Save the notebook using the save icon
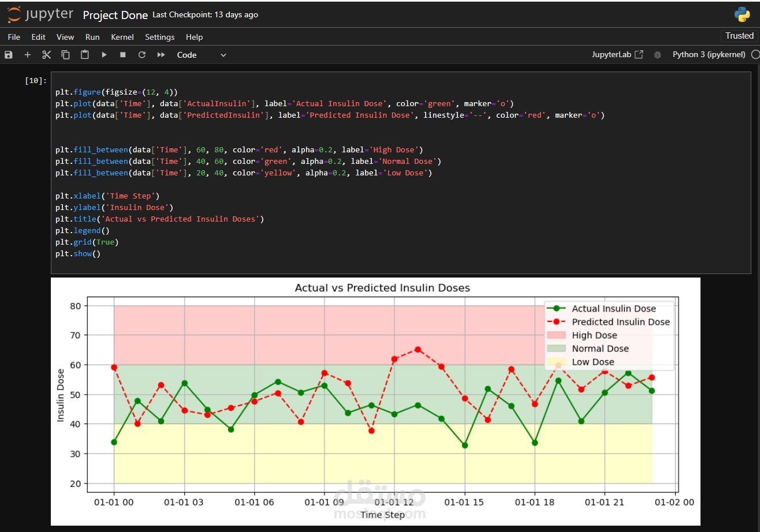 (x=8, y=54)
